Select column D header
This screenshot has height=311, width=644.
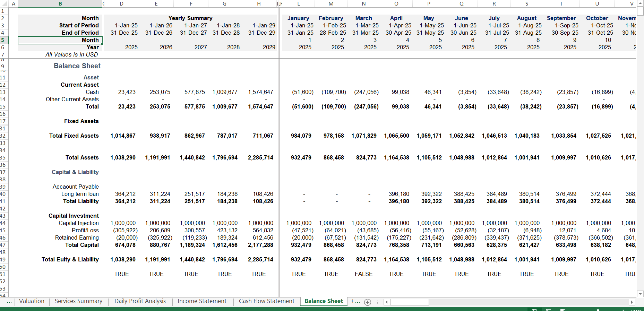coord(121,4)
